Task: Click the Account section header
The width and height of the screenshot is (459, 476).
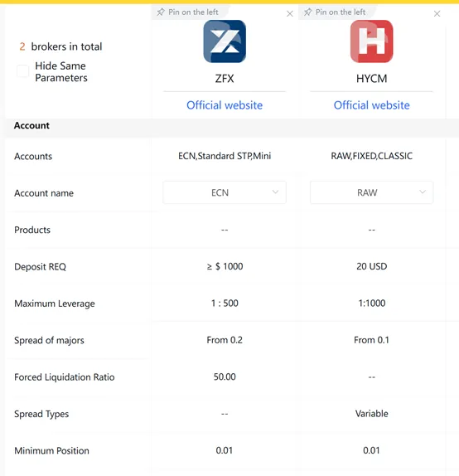Action: coord(31,125)
